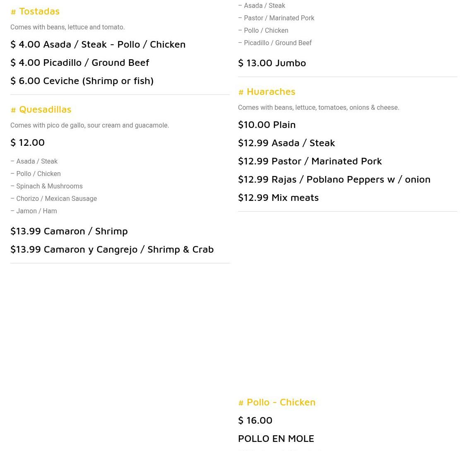476x451 pixels.
Task: Select the $12.99 Rajas / Poblano Peppers huarache
Action: [334, 179]
